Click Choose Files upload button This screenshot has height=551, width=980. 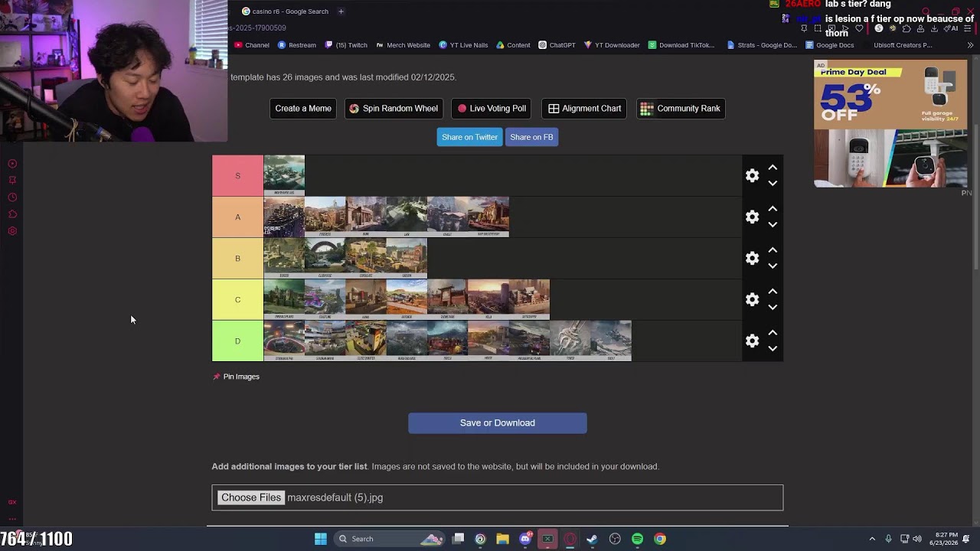coord(251,497)
